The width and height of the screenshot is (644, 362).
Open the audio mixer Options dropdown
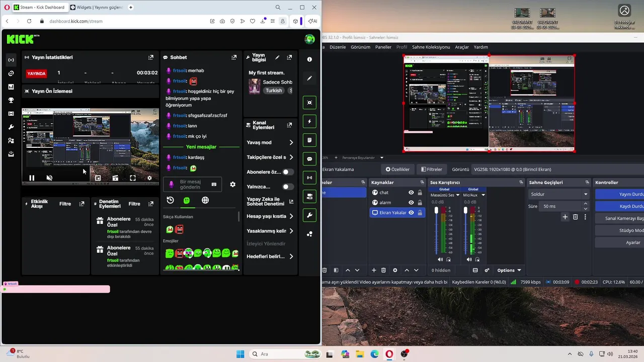tap(509, 270)
